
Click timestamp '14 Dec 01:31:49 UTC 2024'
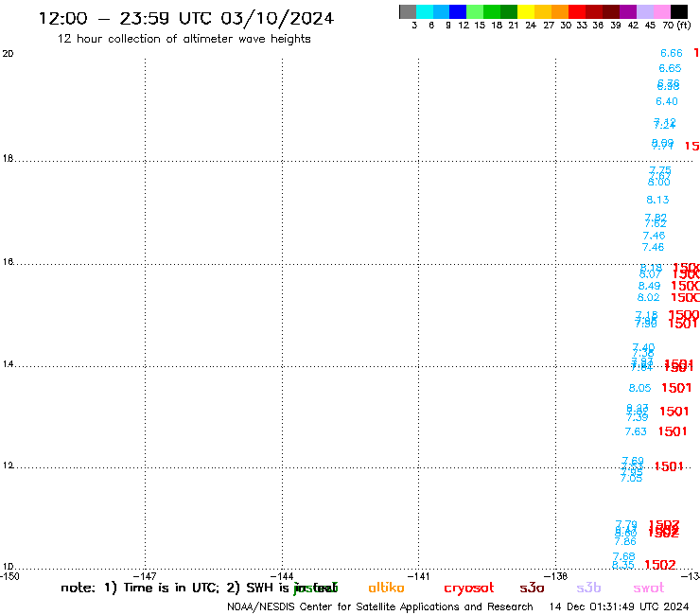619,607
